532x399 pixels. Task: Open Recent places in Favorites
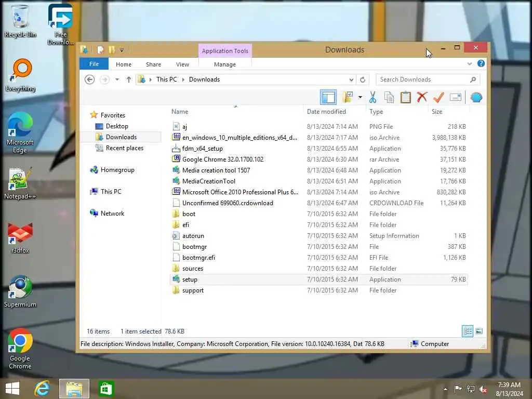(x=125, y=148)
